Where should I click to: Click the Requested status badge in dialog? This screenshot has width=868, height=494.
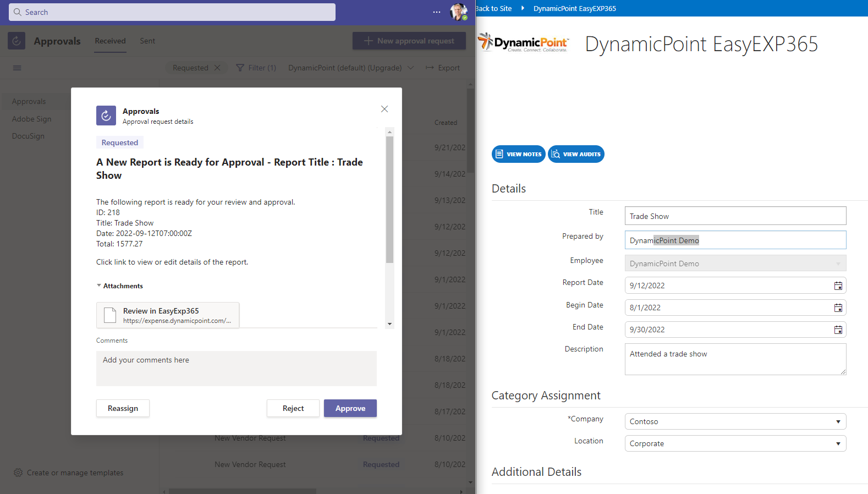pyautogui.click(x=120, y=142)
